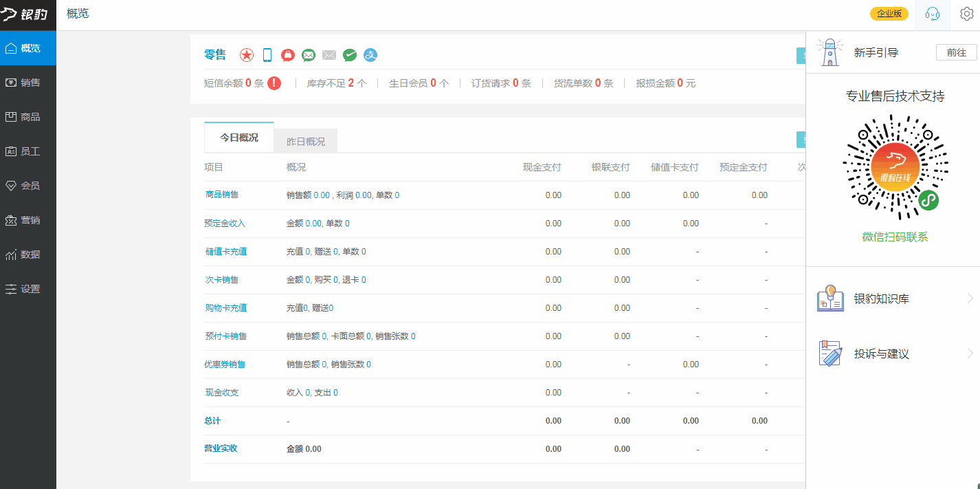This screenshot has width=980, height=489.
Task: Click the blue mobile phone icon
Action: (267, 55)
